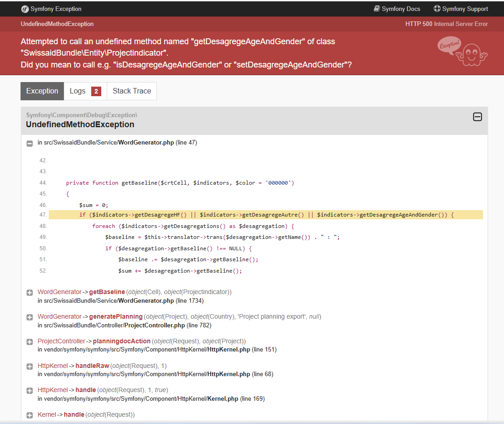This screenshot has height=424, width=504.
Task: Click the Exception ghost illustration
Action: pyautogui.click(x=462, y=52)
